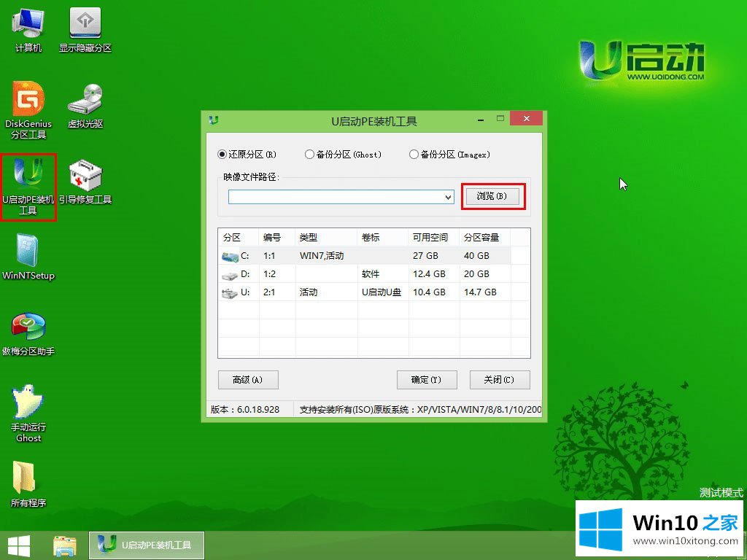Click the 14.7 GB capacity value
747x560 pixels.
click(480, 292)
